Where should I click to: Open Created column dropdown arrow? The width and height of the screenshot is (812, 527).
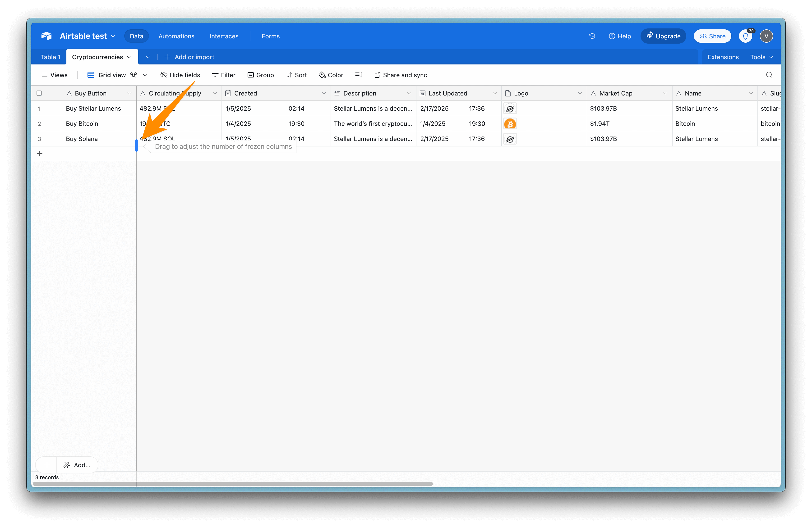tap(324, 93)
